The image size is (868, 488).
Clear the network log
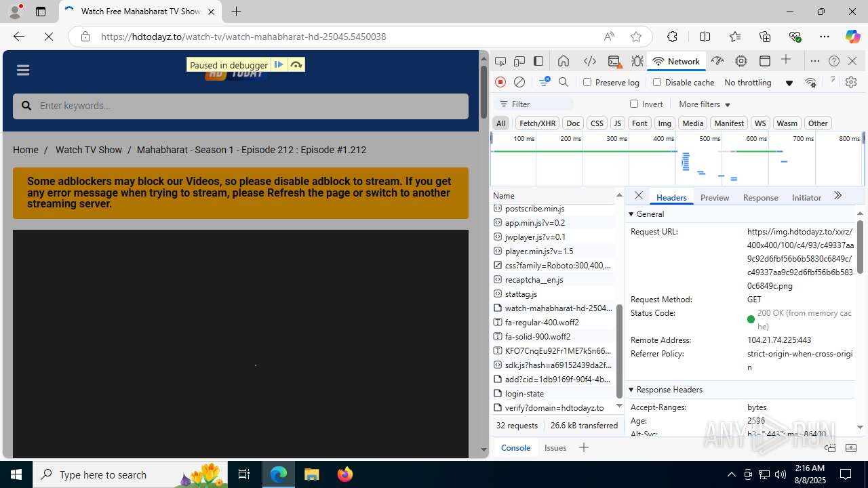tap(519, 82)
